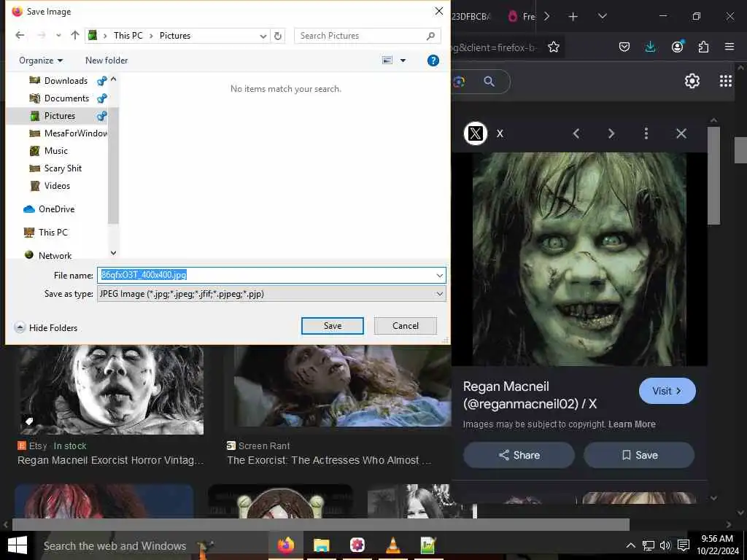Click the Visit button
The width and height of the screenshot is (747, 560).
click(x=667, y=391)
